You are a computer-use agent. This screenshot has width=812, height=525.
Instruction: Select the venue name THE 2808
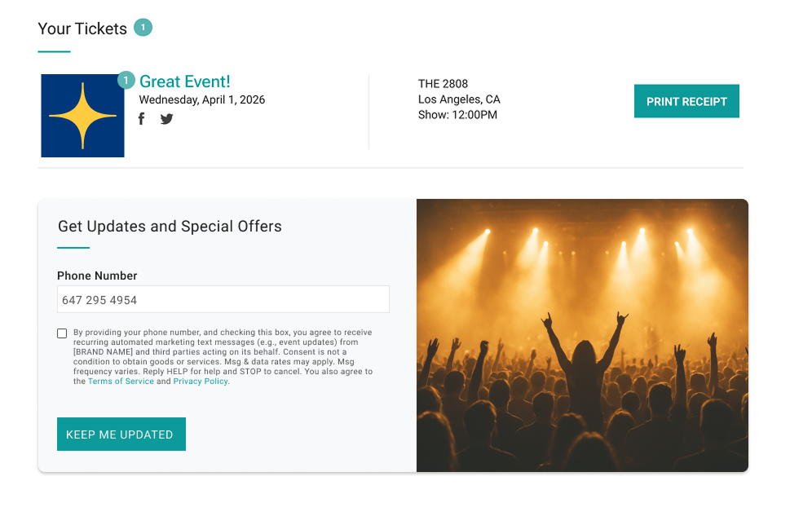pyautogui.click(x=443, y=84)
